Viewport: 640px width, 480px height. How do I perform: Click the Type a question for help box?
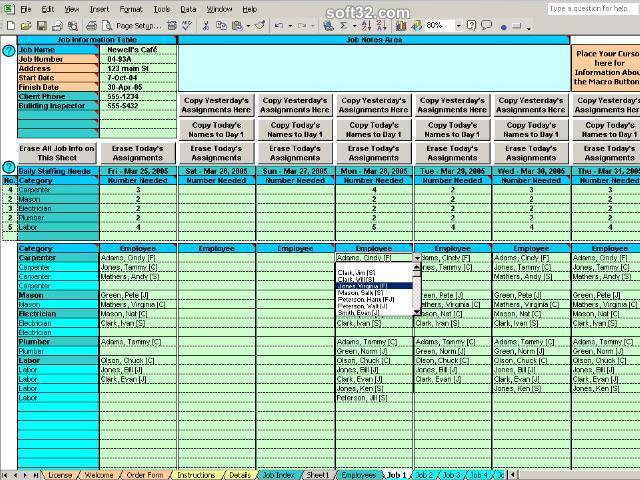click(592, 9)
